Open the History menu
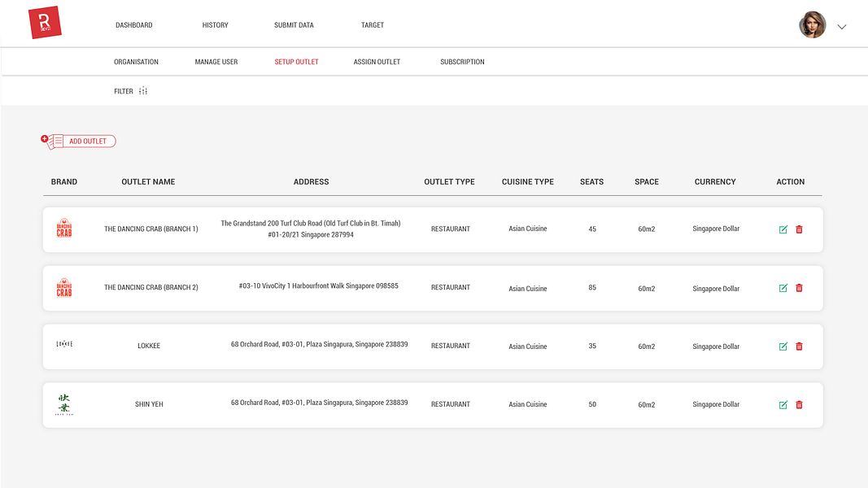The height and width of the screenshot is (488, 868). point(216,25)
